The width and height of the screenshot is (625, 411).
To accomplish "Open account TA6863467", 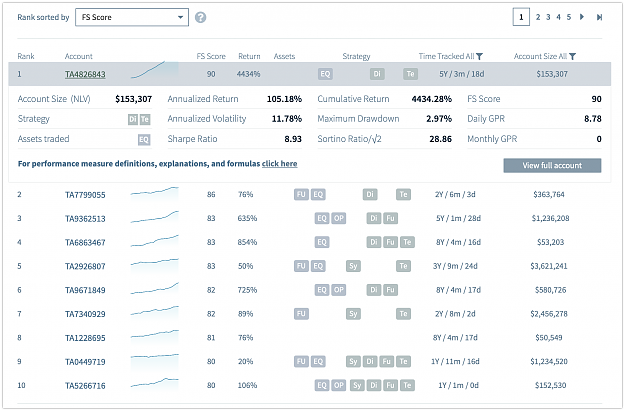I will (x=85, y=243).
